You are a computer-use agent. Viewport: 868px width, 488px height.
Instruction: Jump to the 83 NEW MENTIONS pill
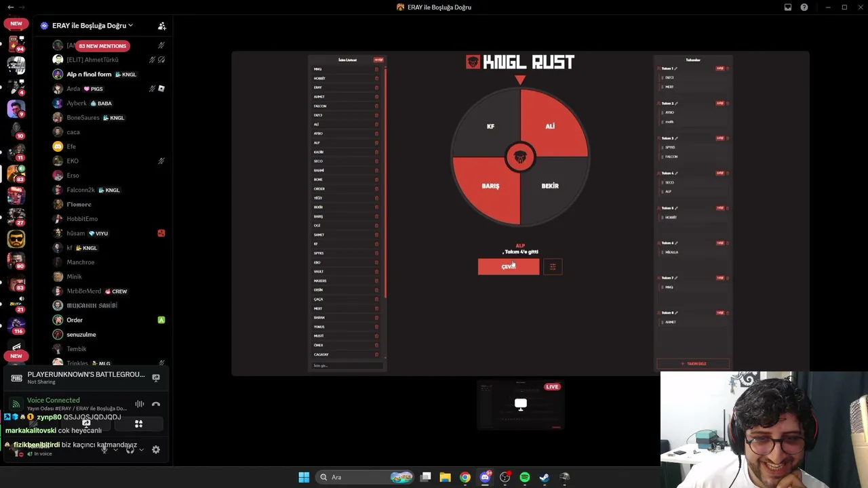click(102, 45)
